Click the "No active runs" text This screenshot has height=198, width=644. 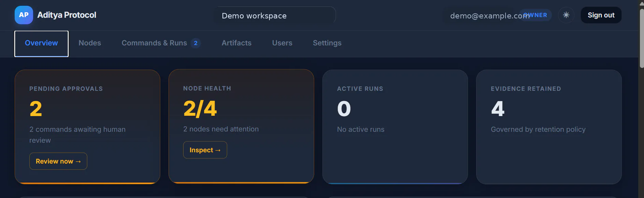[x=361, y=129]
